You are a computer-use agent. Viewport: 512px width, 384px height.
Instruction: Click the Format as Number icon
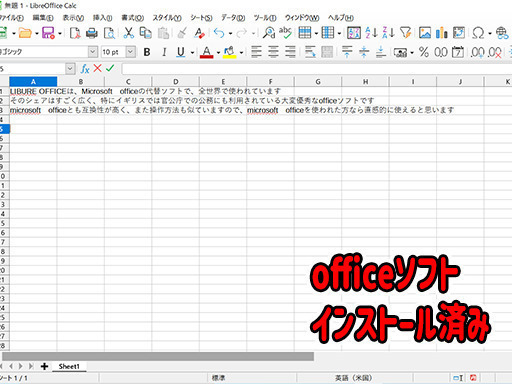point(441,52)
